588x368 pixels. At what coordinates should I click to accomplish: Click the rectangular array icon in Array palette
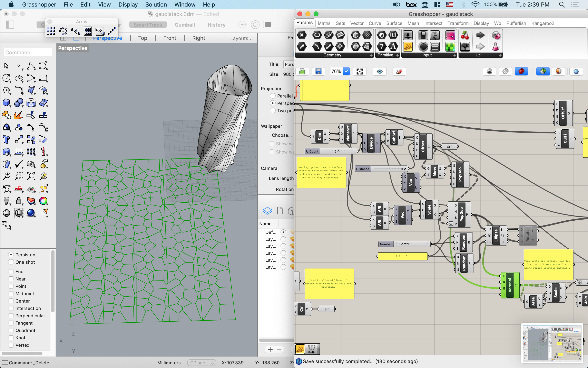click(51, 31)
